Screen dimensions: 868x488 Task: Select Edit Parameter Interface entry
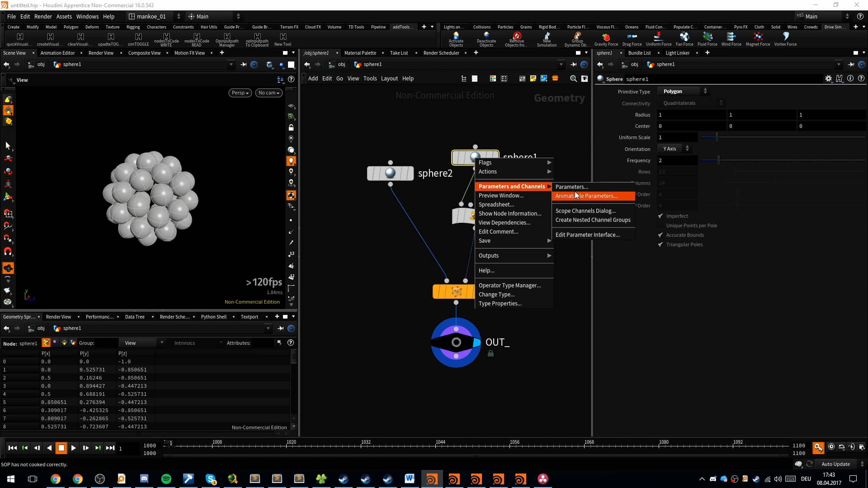click(587, 235)
